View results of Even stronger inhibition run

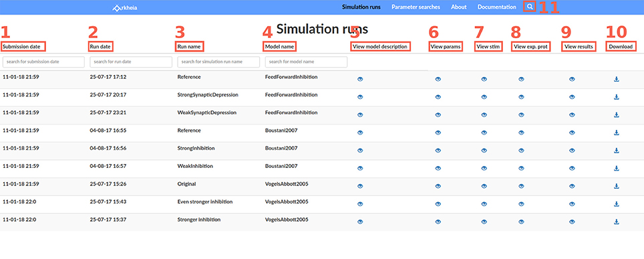pyautogui.click(x=572, y=204)
